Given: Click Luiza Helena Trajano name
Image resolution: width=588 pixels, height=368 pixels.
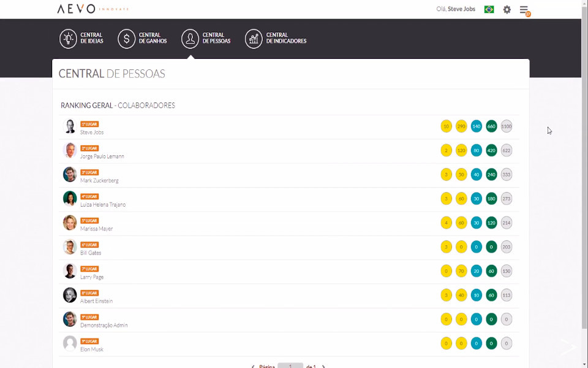Looking at the screenshot, I should click(103, 205).
